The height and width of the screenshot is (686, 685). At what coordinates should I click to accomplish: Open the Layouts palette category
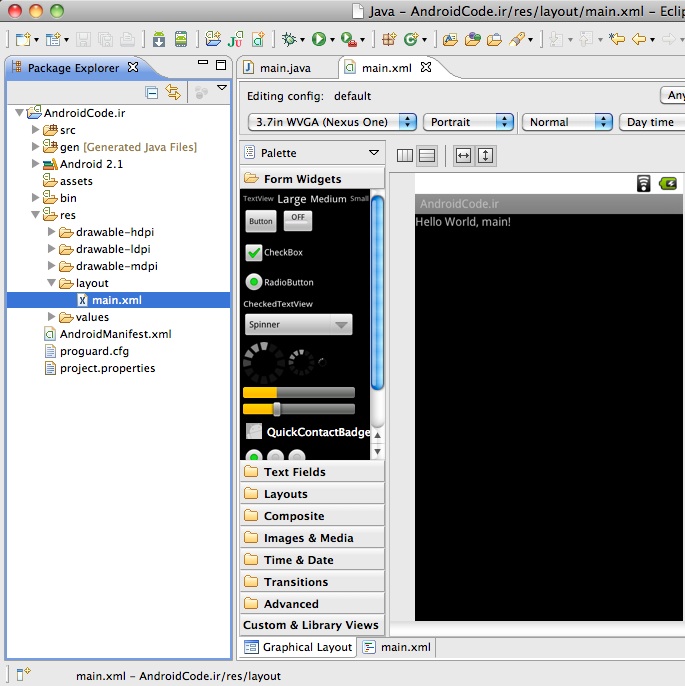point(285,494)
